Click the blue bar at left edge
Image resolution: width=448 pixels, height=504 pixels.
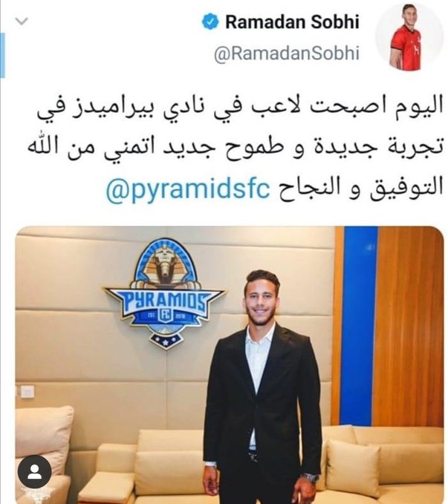coord(2,55)
